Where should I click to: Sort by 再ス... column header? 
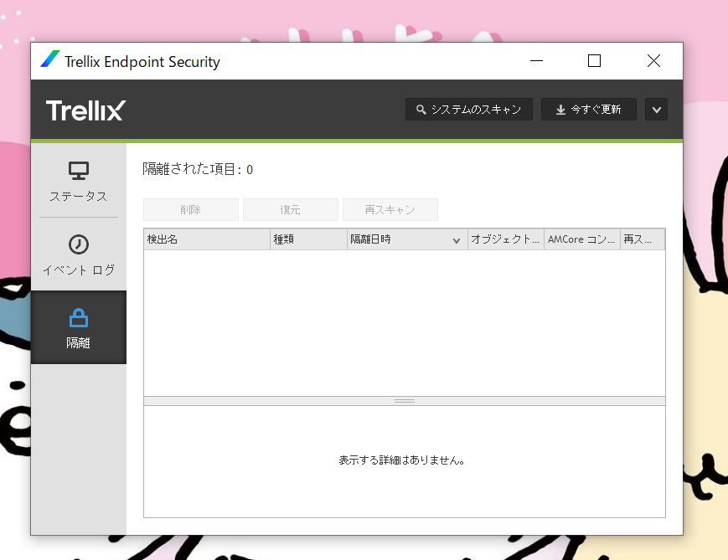(643, 239)
